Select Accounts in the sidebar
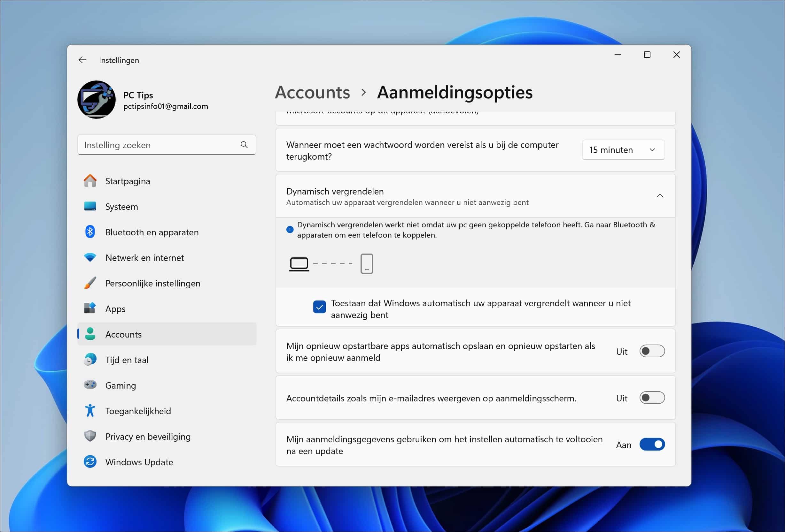 123,334
